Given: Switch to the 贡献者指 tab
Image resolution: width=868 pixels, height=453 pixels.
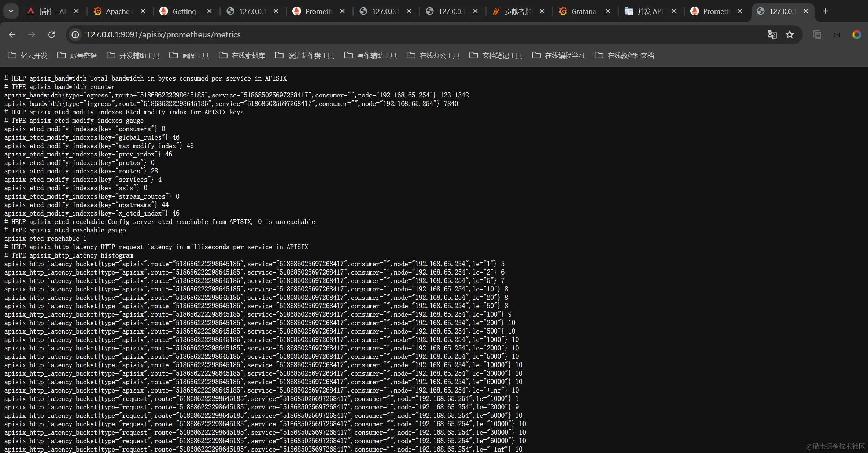Looking at the screenshot, I should pyautogui.click(x=517, y=11).
